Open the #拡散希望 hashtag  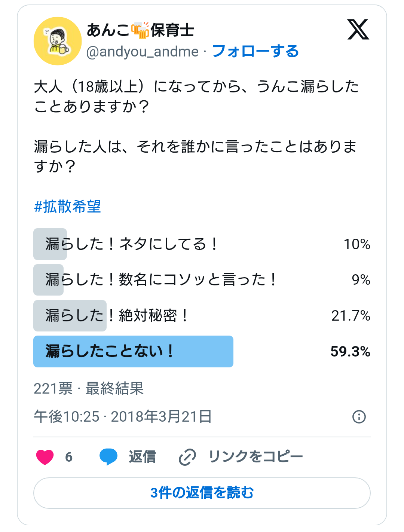67,206
